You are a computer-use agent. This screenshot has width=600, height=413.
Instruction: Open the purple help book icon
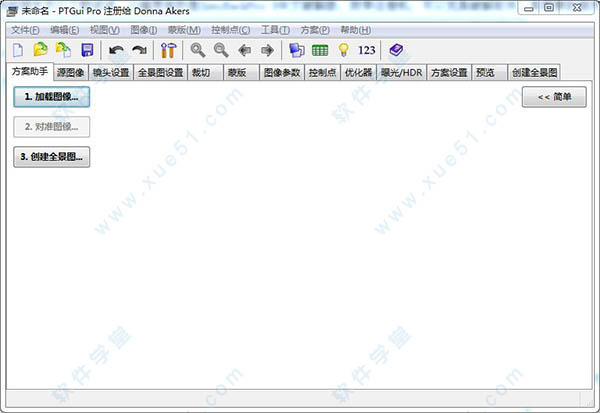pos(397,50)
